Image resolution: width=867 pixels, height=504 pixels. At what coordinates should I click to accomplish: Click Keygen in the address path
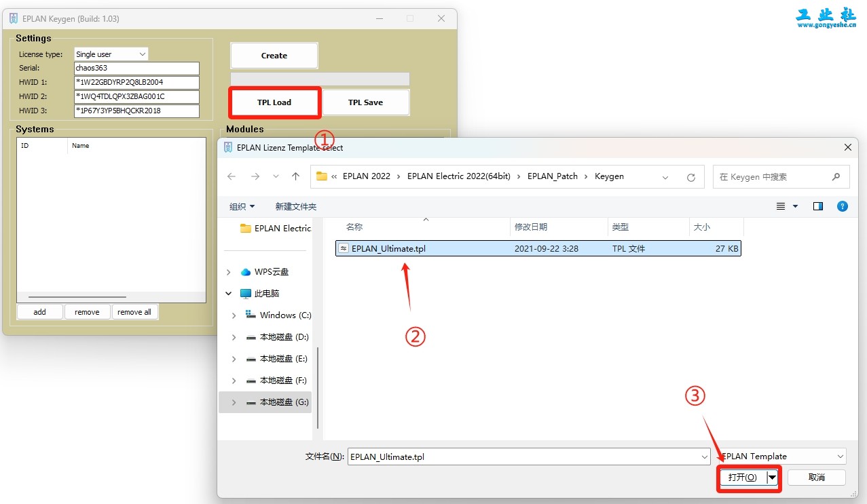pyautogui.click(x=609, y=176)
